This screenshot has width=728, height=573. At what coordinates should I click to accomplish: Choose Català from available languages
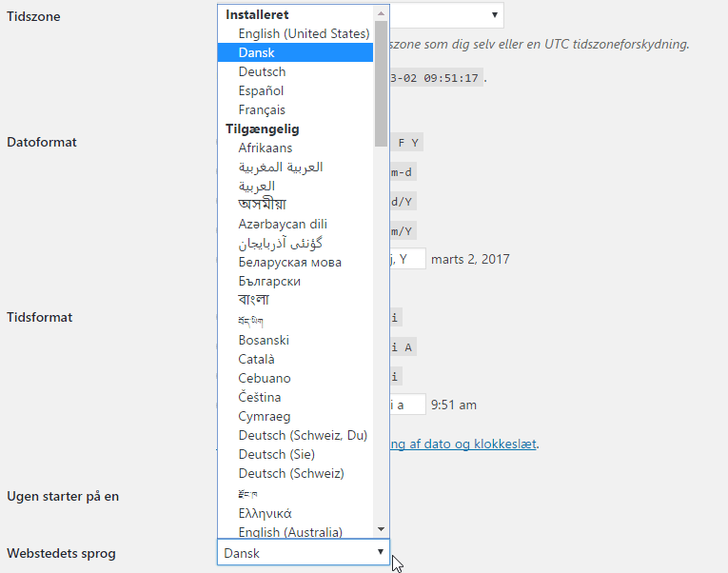256,359
